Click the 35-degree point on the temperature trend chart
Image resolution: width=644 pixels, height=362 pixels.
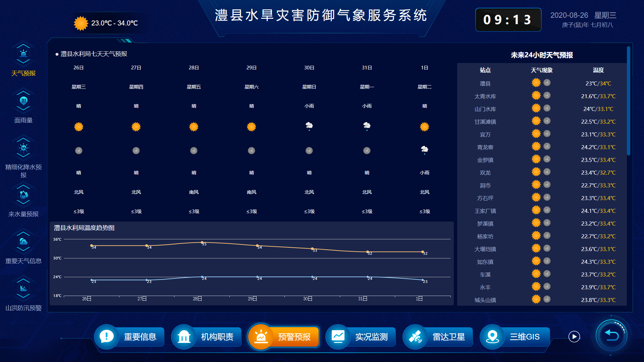coord(203,242)
